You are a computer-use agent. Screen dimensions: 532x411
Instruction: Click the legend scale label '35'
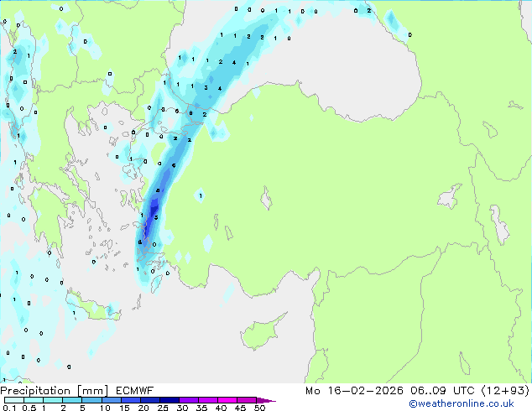(x=201, y=408)
